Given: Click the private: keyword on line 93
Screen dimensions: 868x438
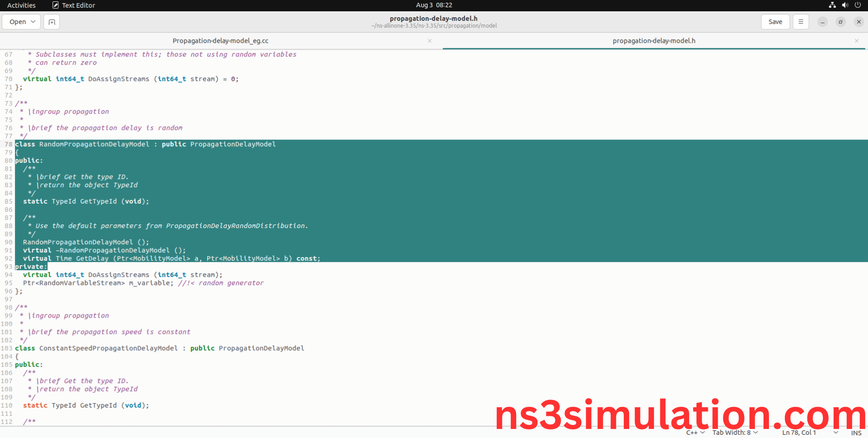Looking at the screenshot, I should tap(31, 267).
